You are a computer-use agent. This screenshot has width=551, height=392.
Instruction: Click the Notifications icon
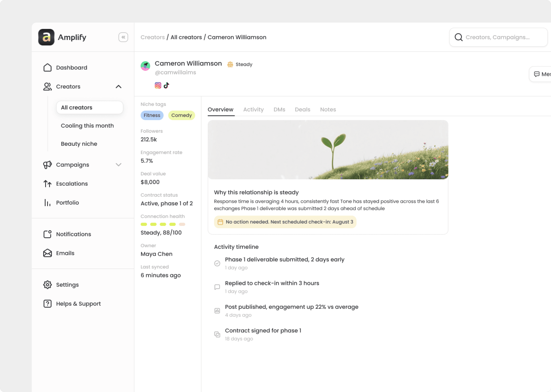click(47, 234)
